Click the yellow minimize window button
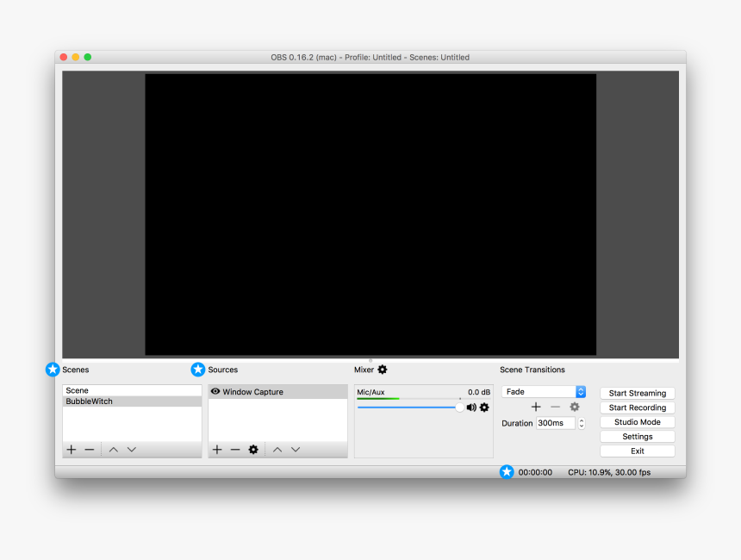741x560 pixels. point(76,57)
